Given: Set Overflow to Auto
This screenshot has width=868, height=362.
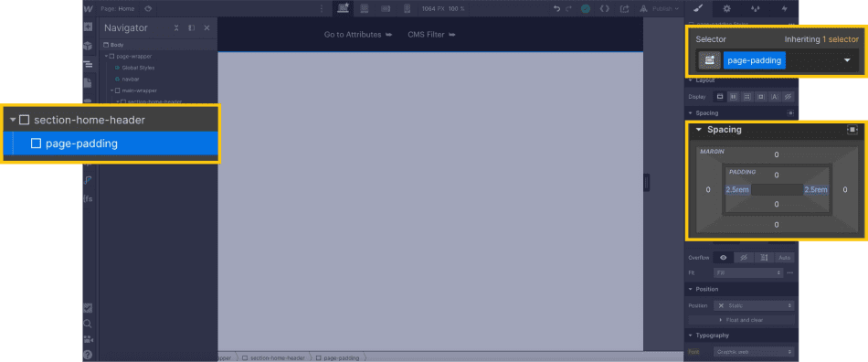Looking at the screenshot, I should (785, 258).
